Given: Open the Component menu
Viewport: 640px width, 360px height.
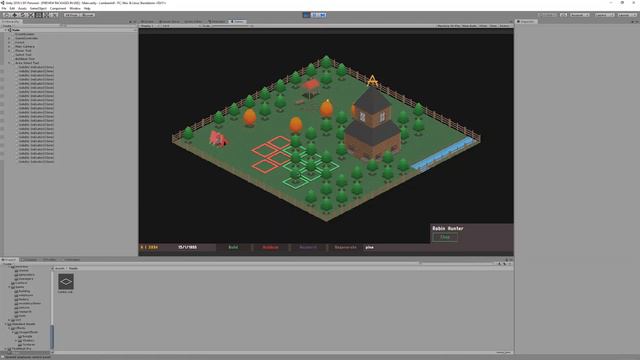Looking at the screenshot, I should pyautogui.click(x=58, y=8).
